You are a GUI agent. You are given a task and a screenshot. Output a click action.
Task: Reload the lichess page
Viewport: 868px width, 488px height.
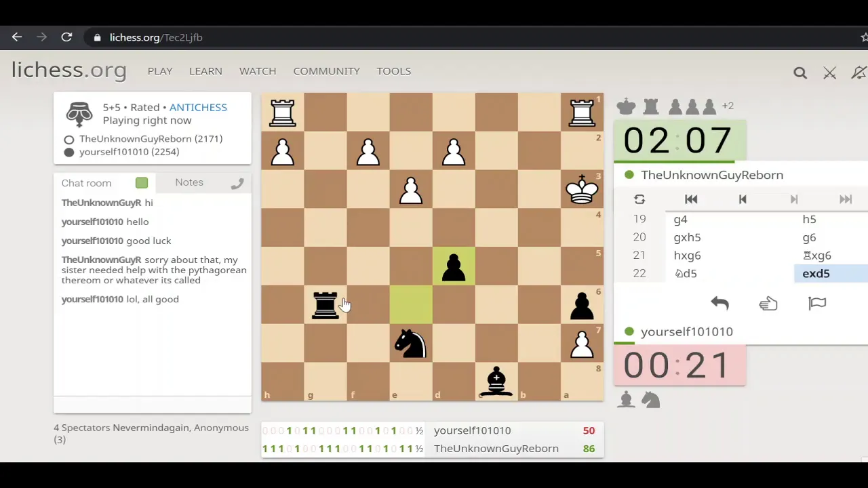[x=66, y=37]
